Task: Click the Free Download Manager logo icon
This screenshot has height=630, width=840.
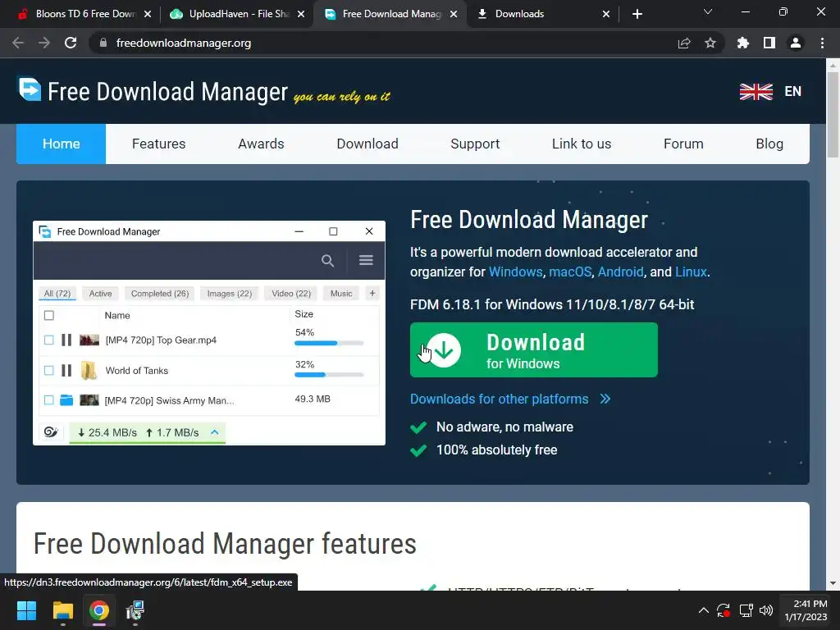Action: 30,89
